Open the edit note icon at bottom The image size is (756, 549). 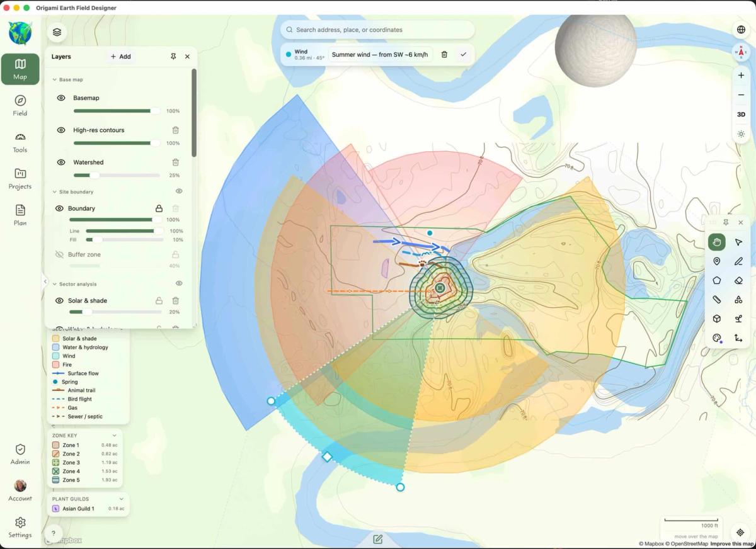pos(378,539)
